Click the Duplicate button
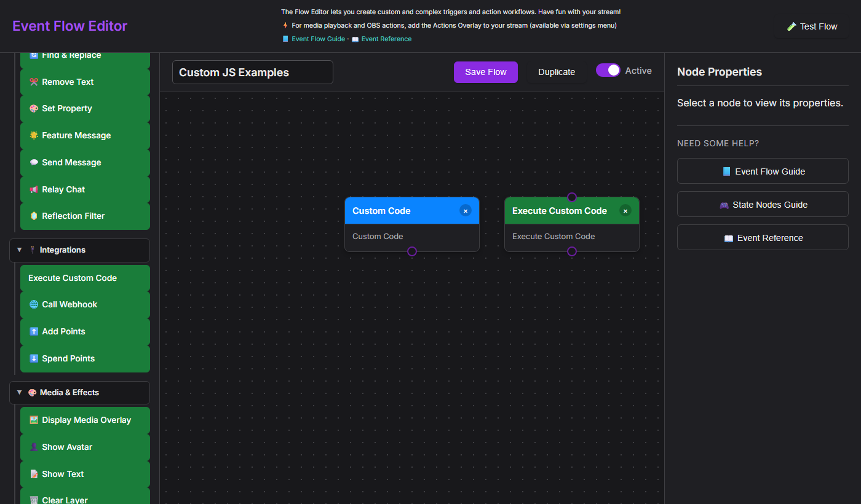 click(x=557, y=72)
